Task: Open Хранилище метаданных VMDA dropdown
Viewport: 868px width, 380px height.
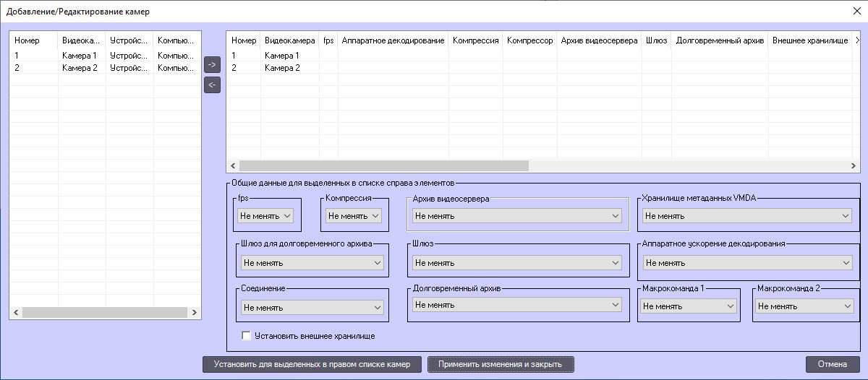Action: 747,215
